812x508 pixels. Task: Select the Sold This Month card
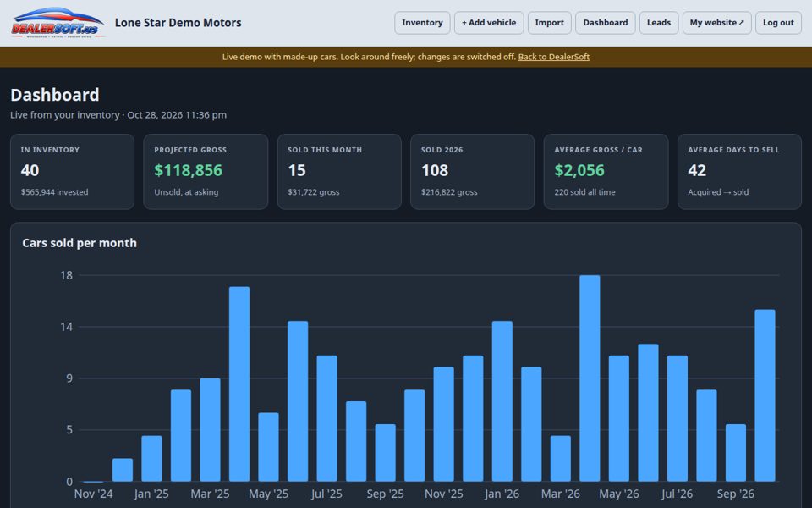339,172
